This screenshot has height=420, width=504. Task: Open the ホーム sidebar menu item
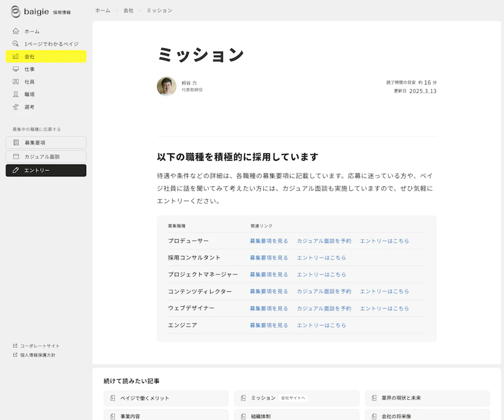[46, 31]
